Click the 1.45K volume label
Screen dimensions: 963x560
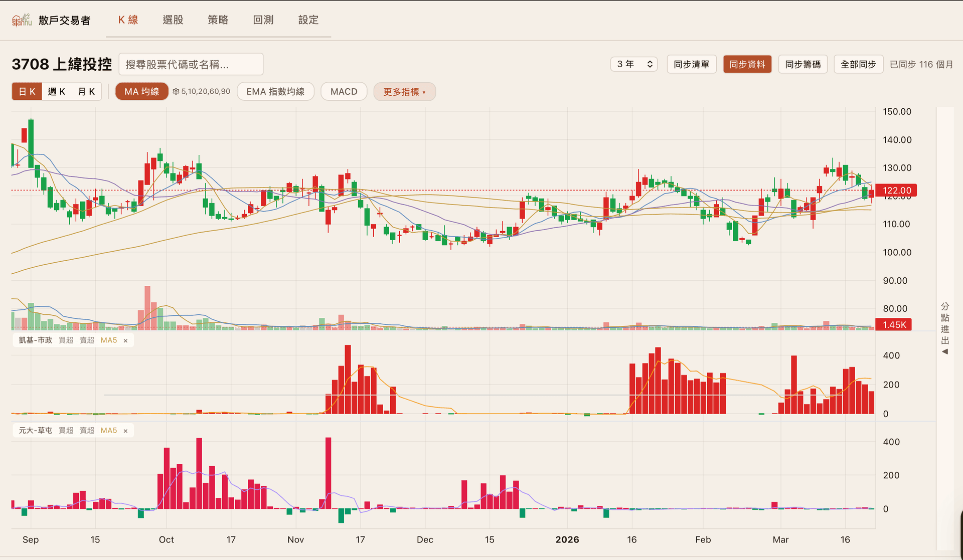894,325
